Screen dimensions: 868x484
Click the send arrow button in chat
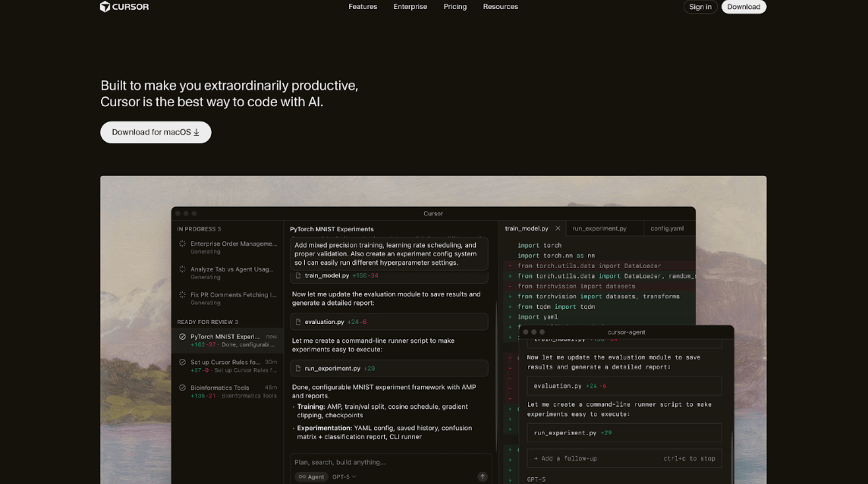coord(482,477)
